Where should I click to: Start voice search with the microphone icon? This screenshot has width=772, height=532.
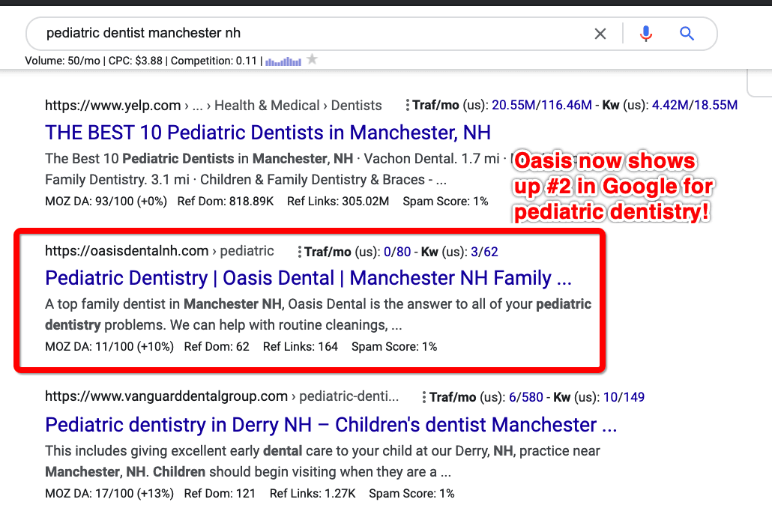pos(646,34)
